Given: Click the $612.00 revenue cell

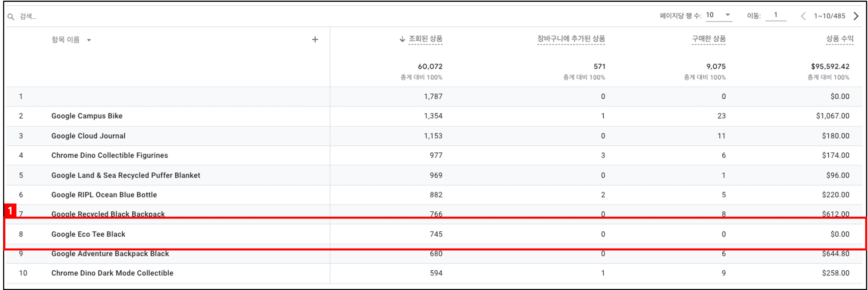Looking at the screenshot, I should [x=836, y=214].
